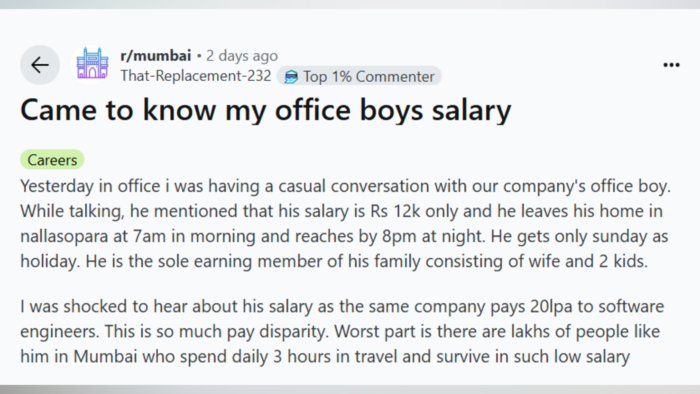The height and width of the screenshot is (394, 700).
Task: Open That-Replacement-232 user profile
Action: click(x=196, y=76)
